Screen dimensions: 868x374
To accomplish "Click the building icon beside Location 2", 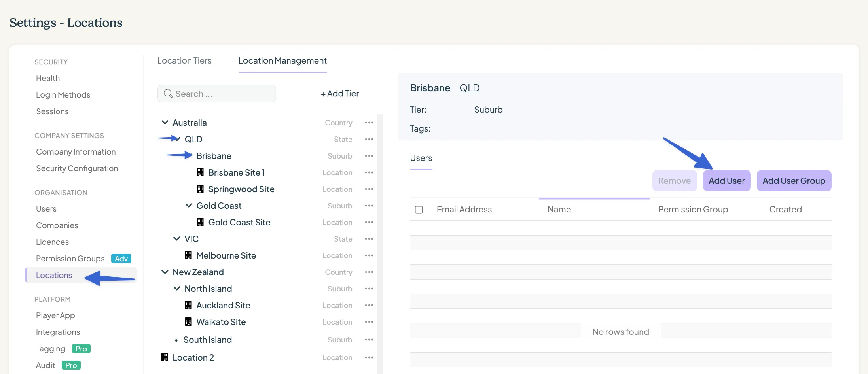I will click(x=165, y=357).
